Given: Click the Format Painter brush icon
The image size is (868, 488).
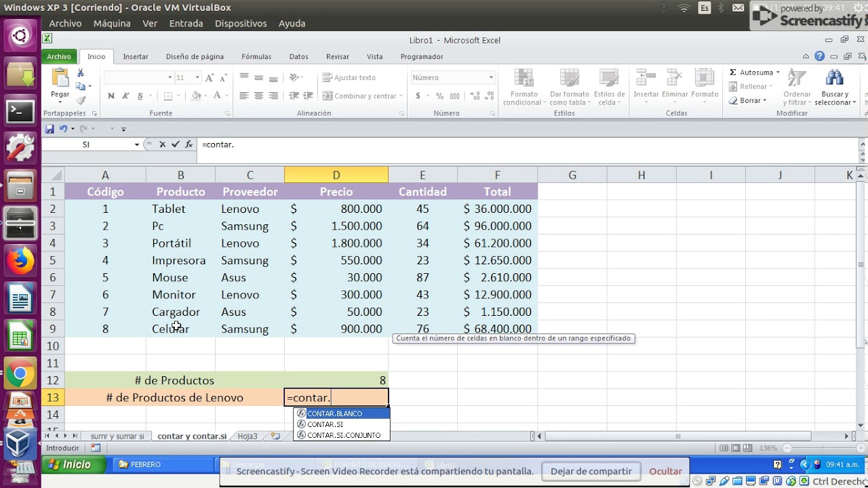Looking at the screenshot, I should click(x=81, y=100).
